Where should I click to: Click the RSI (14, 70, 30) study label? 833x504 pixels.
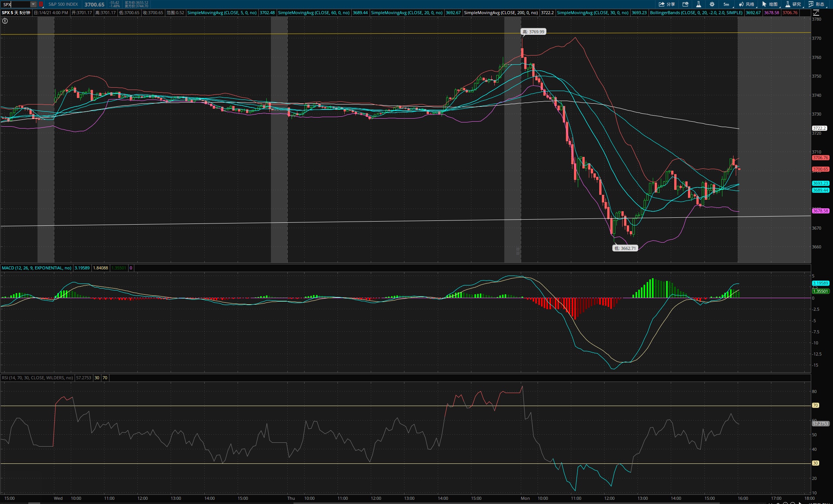pos(37,378)
